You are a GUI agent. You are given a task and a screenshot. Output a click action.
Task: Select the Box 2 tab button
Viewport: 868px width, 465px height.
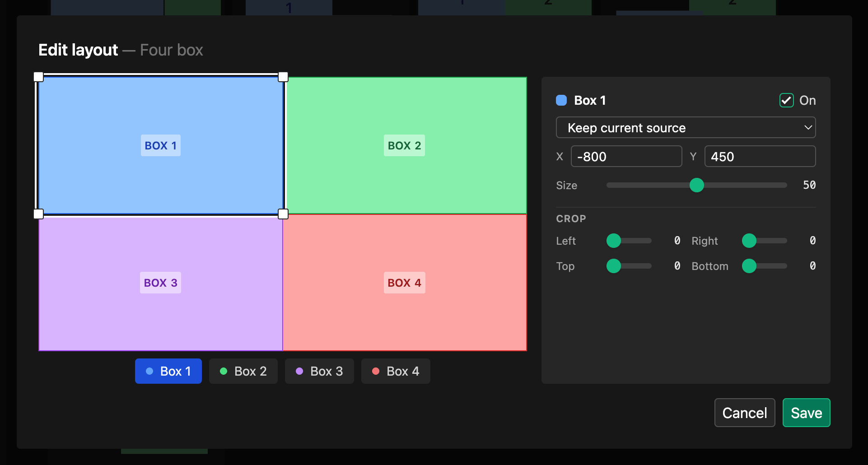point(243,371)
